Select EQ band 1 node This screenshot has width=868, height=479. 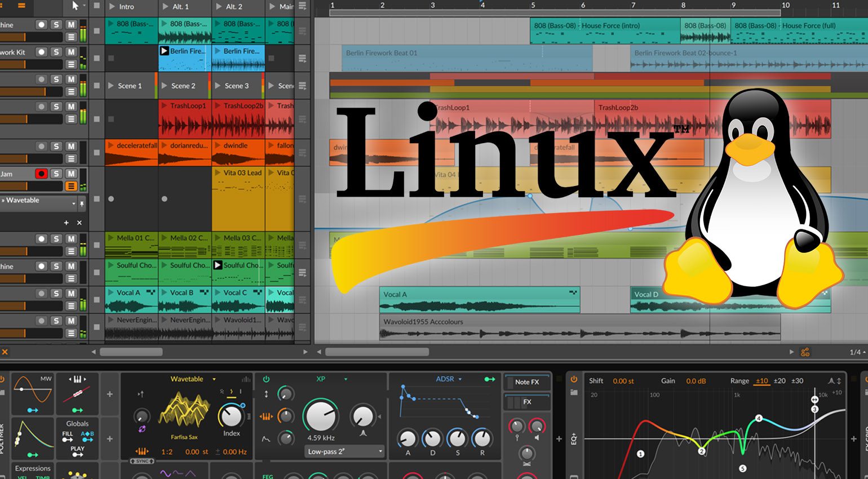[x=640, y=454]
